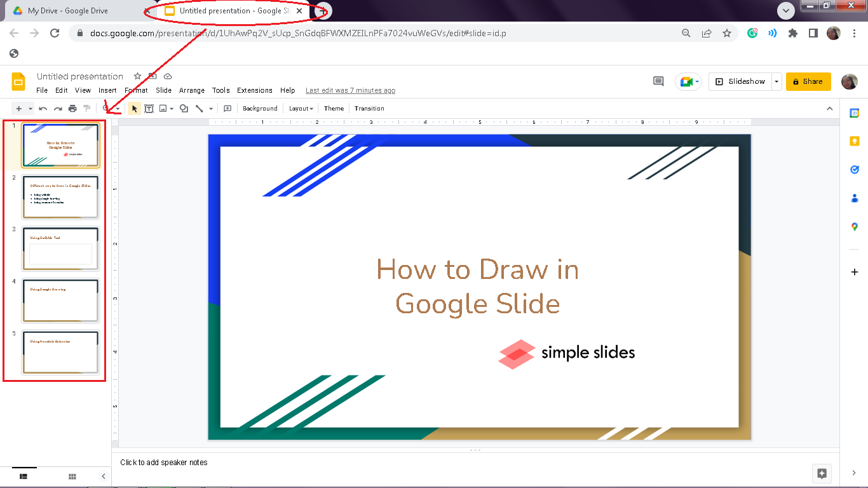Reload the page in Chrome
Screen dimensions: 868x488
(55, 33)
